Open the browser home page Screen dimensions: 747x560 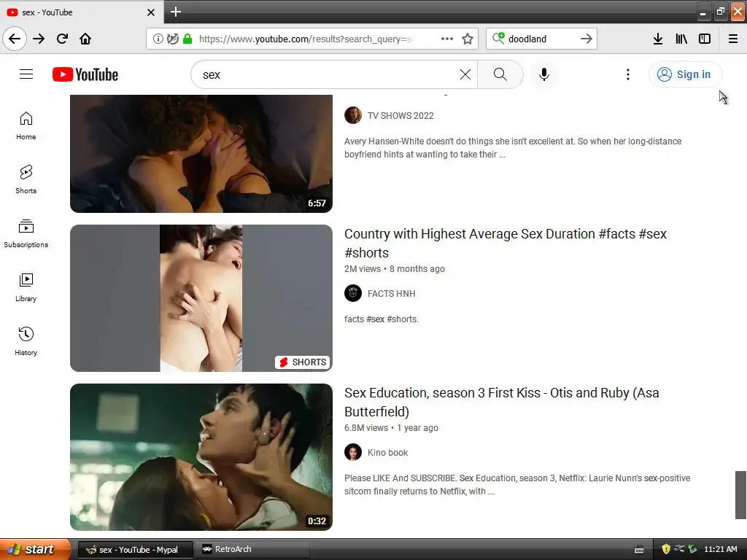click(x=85, y=39)
